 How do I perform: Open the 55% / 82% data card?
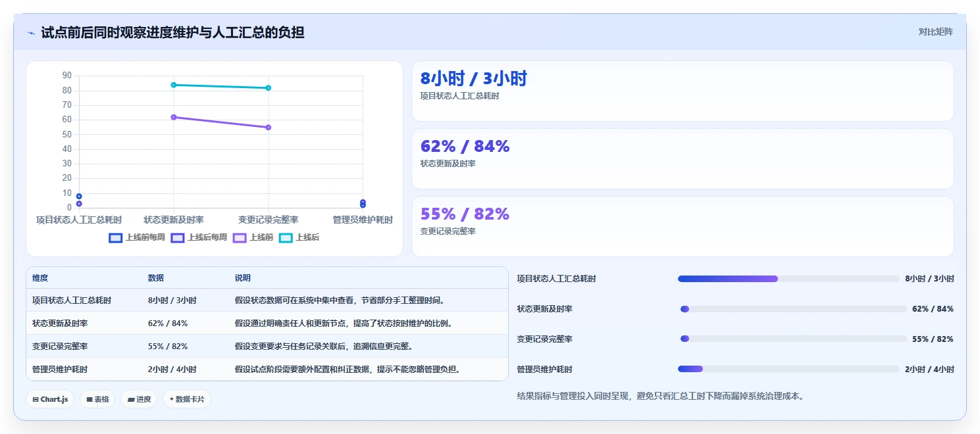click(x=683, y=226)
